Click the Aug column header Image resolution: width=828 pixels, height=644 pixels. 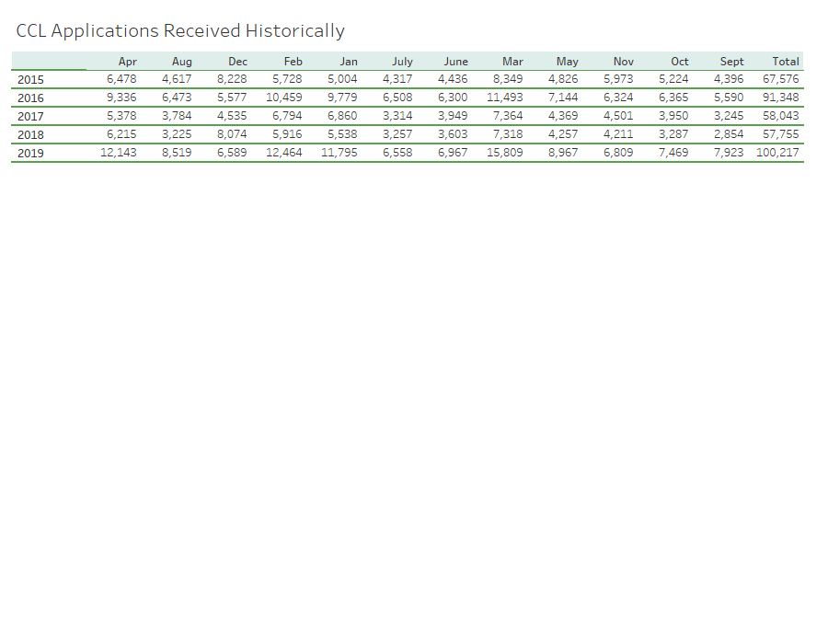pos(182,62)
